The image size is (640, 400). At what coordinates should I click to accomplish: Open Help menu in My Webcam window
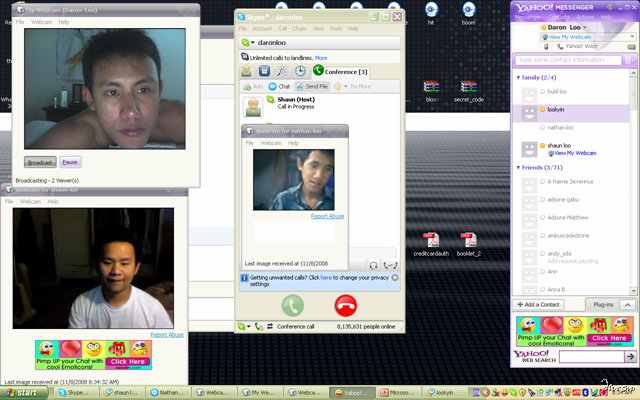[x=64, y=22]
